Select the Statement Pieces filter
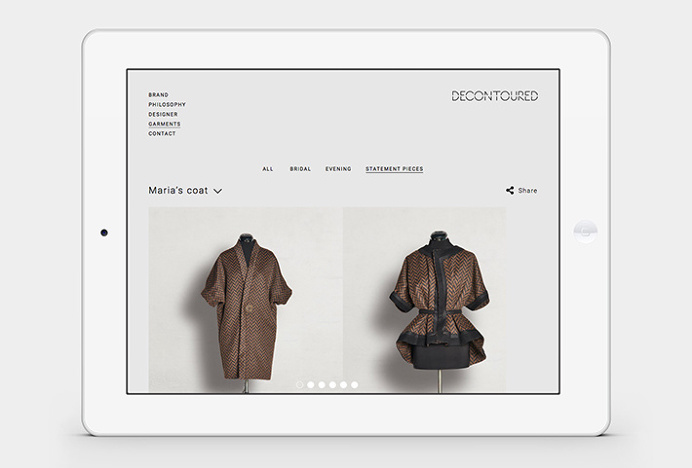 point(394,169)
